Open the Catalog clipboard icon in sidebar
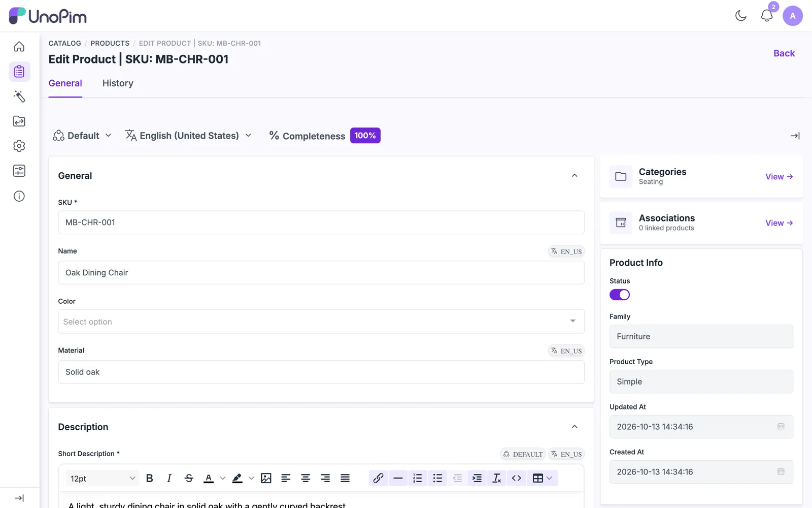This screenshot has height=508, width=812. [19, 72]
